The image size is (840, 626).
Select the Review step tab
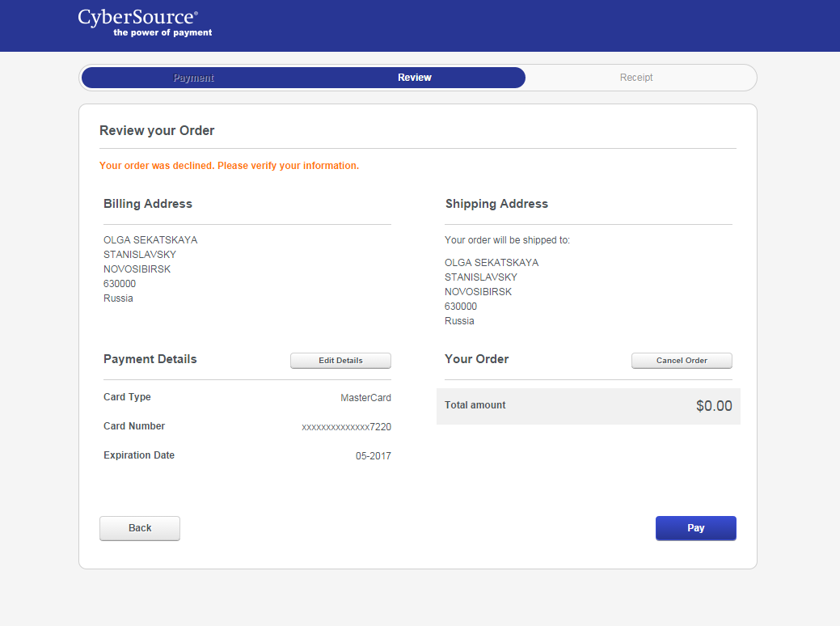click(415, 78)
